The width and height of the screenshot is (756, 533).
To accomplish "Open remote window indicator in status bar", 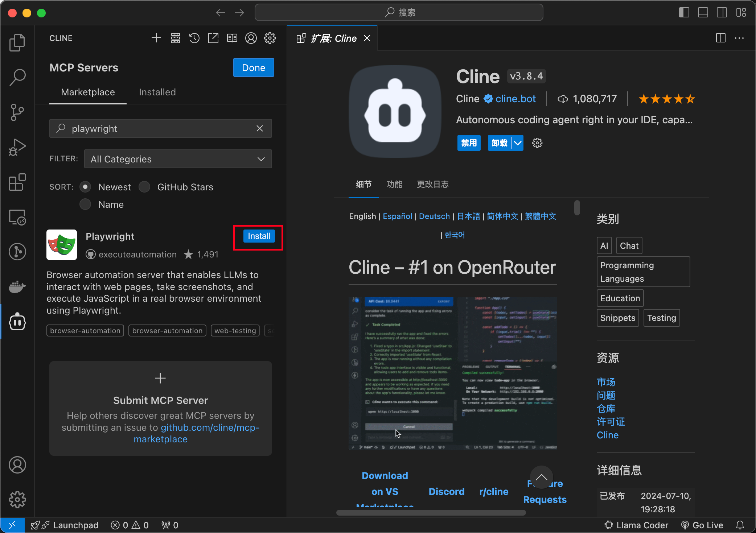I will point(12,525).
